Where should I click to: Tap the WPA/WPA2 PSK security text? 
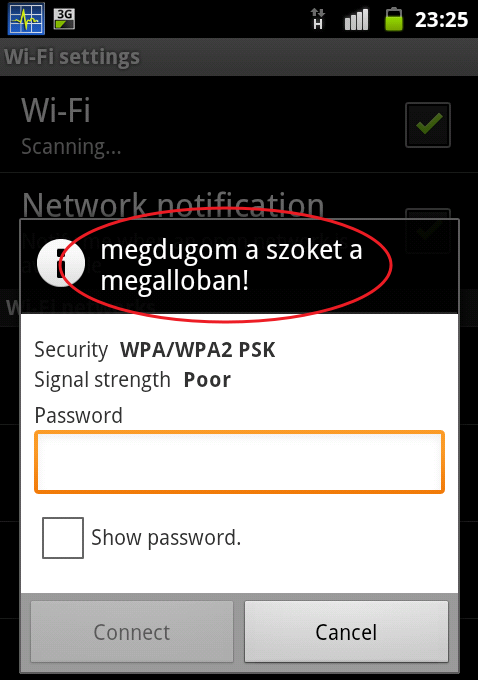197,350
